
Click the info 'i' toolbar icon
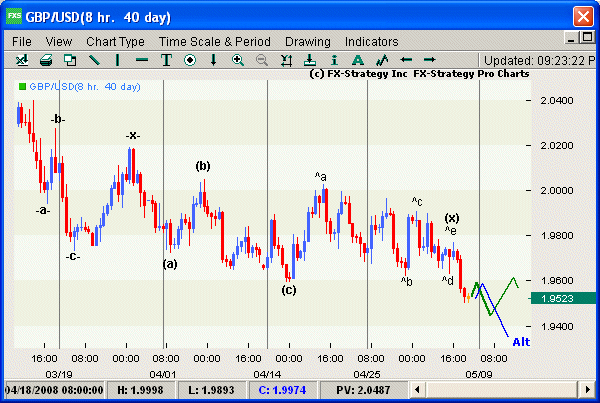(334, 60)
